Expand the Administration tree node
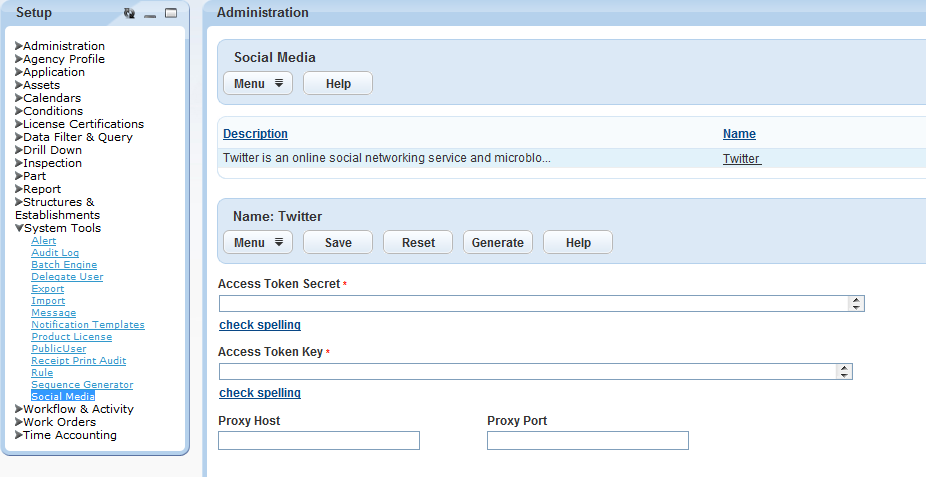Viewport: 926px width, 477px height. [19, 46]
